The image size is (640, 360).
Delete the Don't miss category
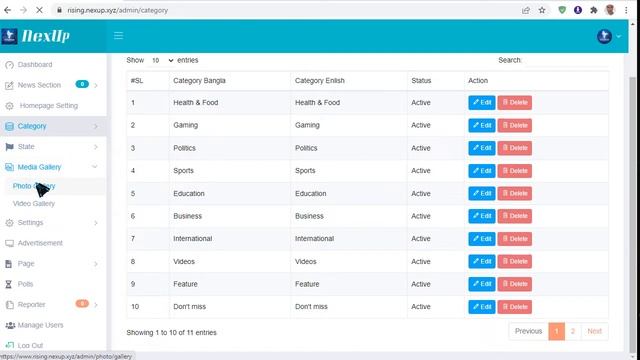(x=515, y=307)
